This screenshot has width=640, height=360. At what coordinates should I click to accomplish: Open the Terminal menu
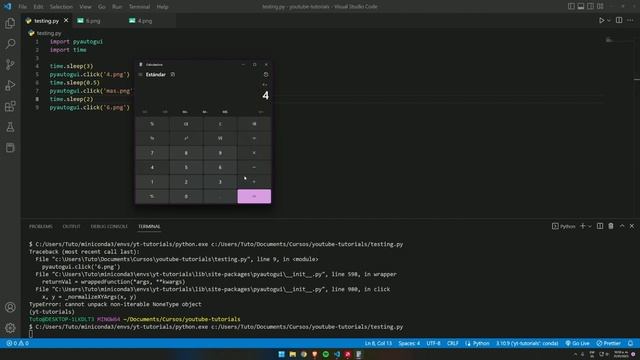coord(139,7)
